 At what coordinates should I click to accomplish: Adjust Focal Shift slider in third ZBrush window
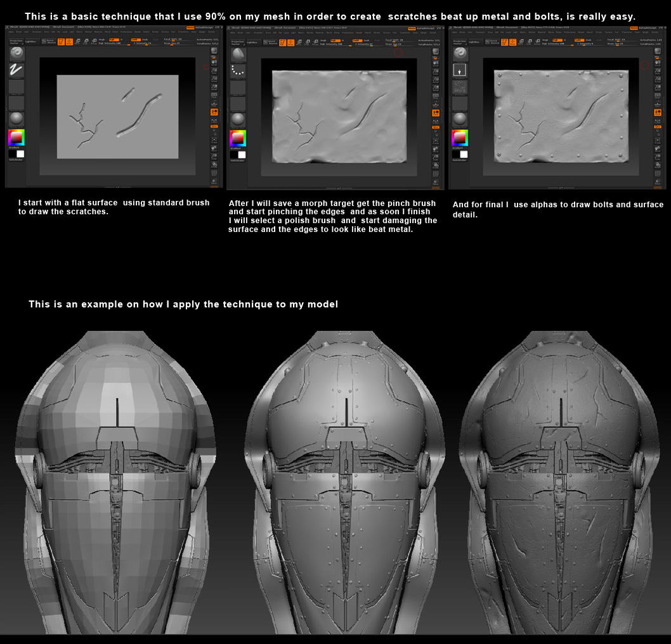point(623,39)
